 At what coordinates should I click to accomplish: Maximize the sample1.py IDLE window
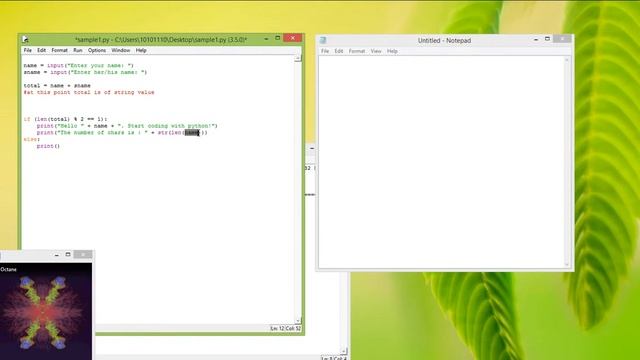pos(278,38)
